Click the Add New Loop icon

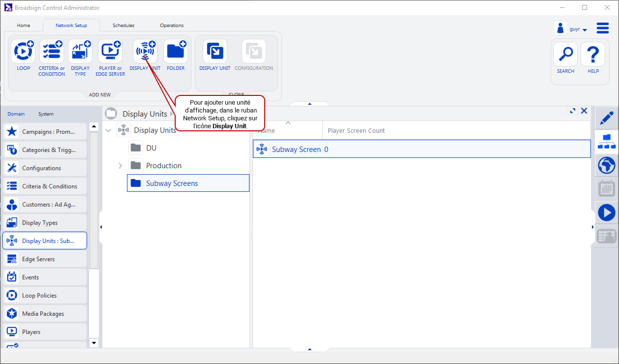[x=23, y=51]
